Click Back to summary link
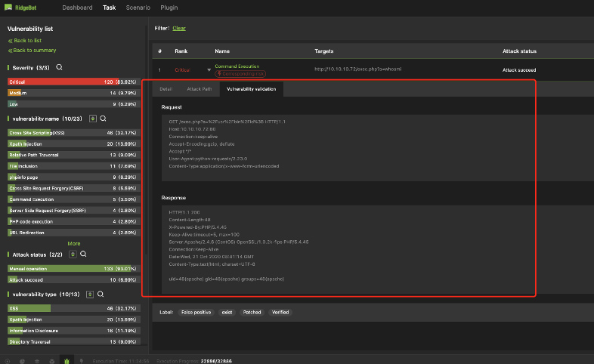The height and width of the screenshot is (364, 594). 32,51
